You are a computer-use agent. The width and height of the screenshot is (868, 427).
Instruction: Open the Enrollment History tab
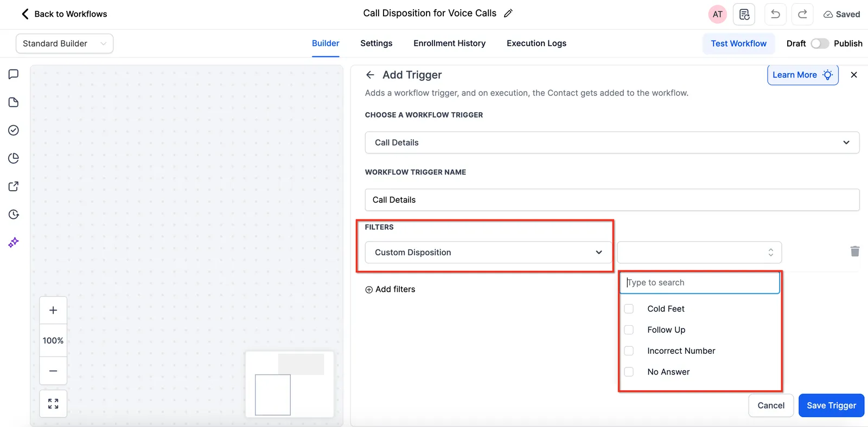(449, 43)
